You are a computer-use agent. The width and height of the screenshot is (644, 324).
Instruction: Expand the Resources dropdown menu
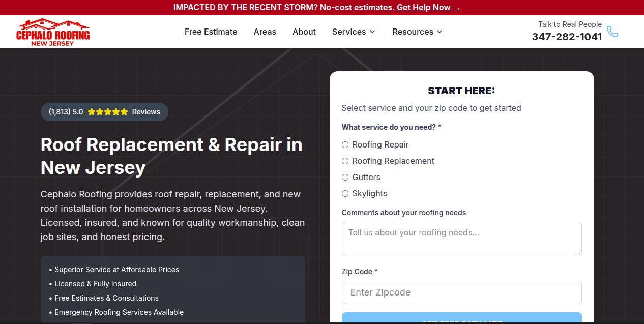tap(418, 32)
